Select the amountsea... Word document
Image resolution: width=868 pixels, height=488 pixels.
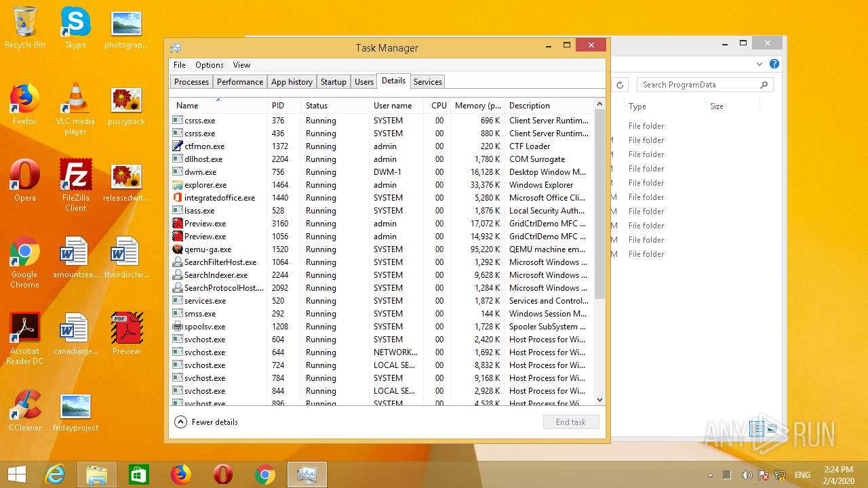tap(75, 258)
